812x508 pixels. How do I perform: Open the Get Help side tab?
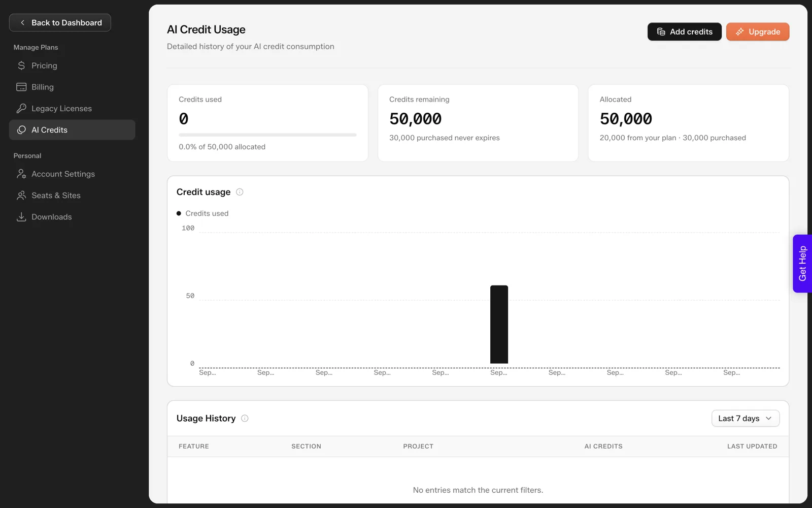(802, 264)
